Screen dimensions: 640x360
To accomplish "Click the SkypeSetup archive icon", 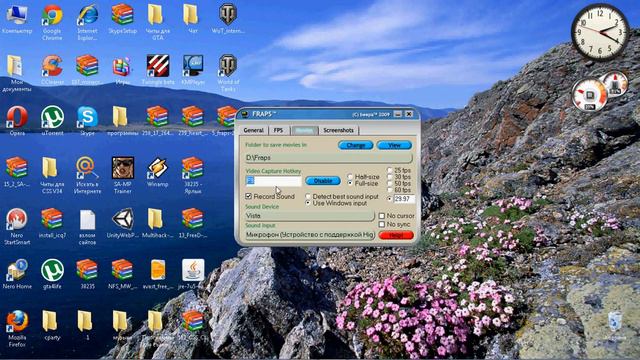I will coord(122,19).
